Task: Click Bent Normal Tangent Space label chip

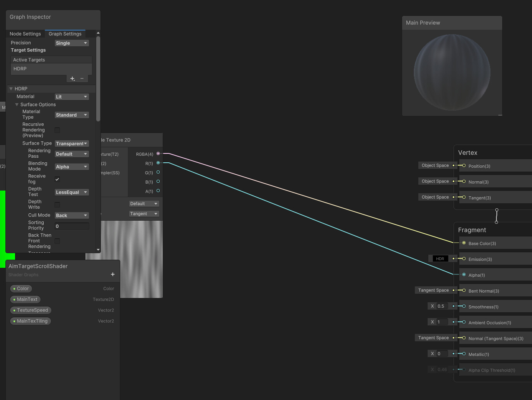Action: click(433, 290)
